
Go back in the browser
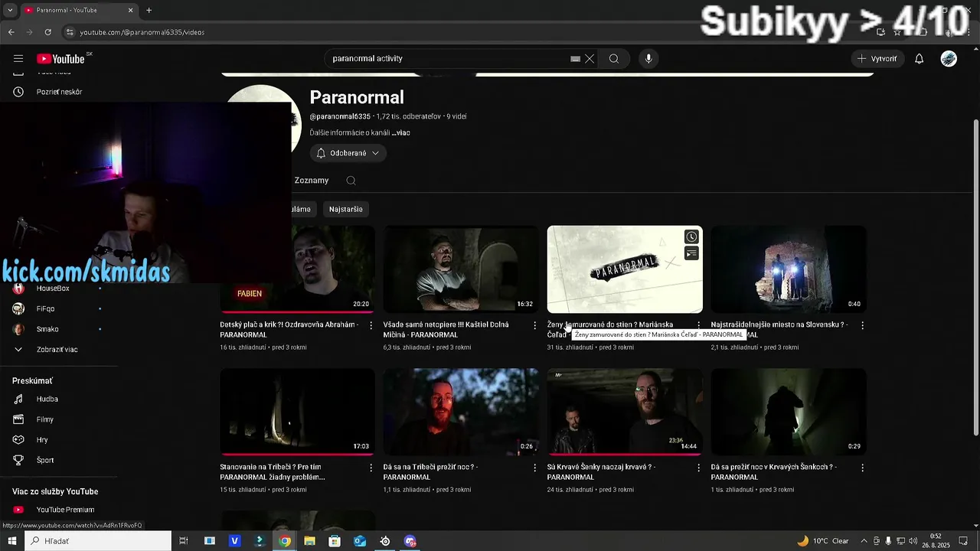click(11, 32)
